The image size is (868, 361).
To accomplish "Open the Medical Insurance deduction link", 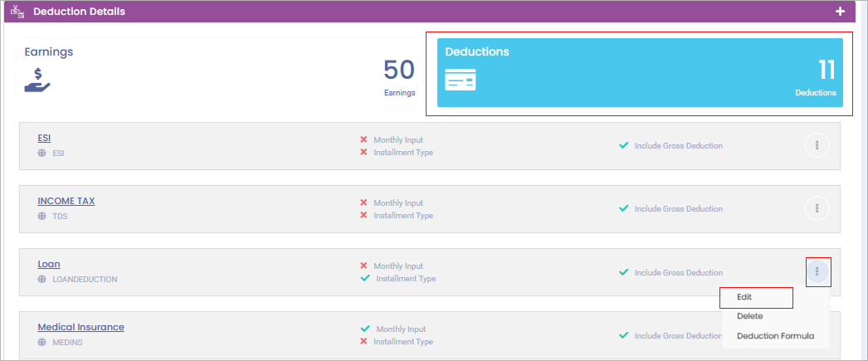I will click(x=80, y=327).
